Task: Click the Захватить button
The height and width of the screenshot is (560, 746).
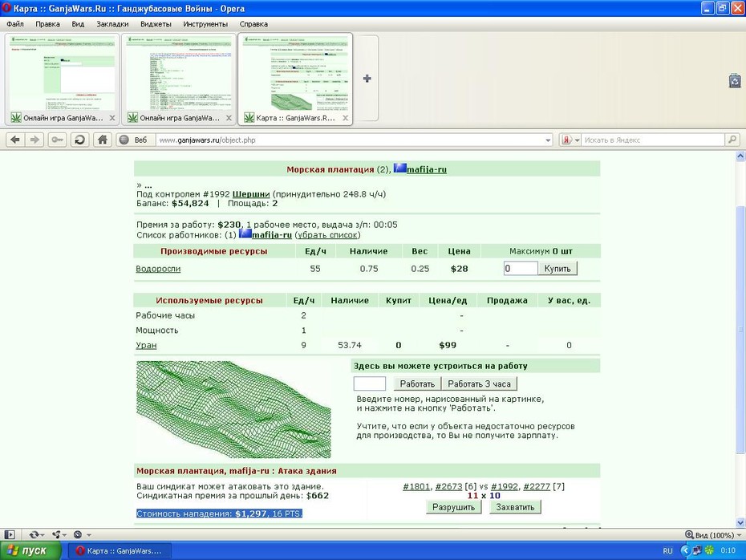Action: (x=515, y=507)
